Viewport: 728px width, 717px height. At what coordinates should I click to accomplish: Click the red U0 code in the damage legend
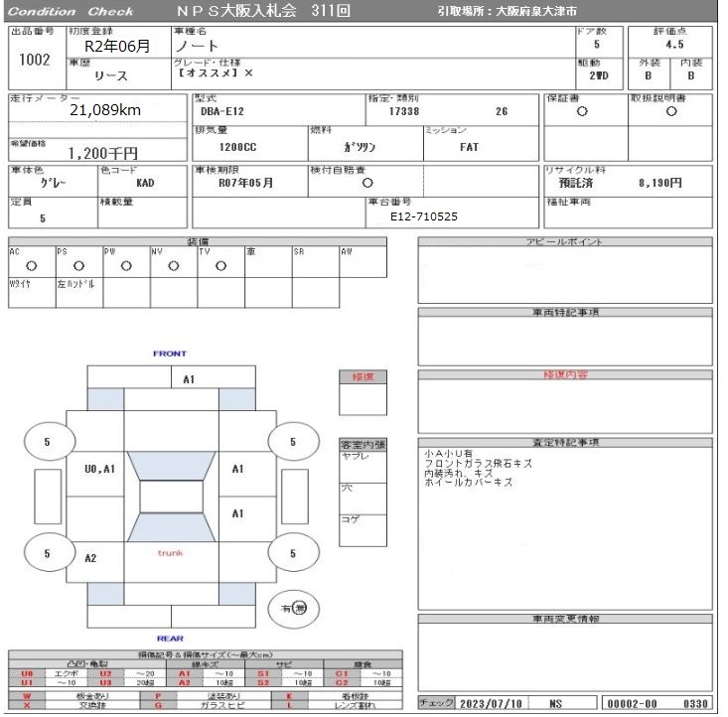coord(27,673)
